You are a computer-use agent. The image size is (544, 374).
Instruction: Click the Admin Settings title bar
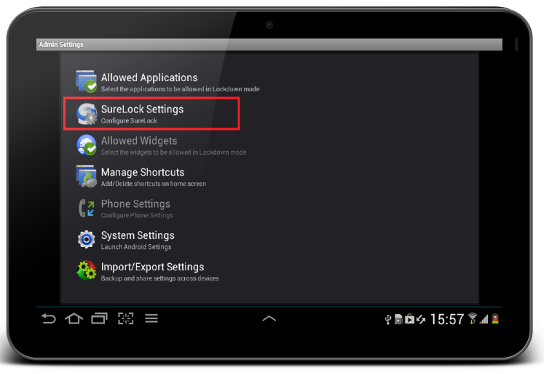pyautogui.click(x=269, y=44)
